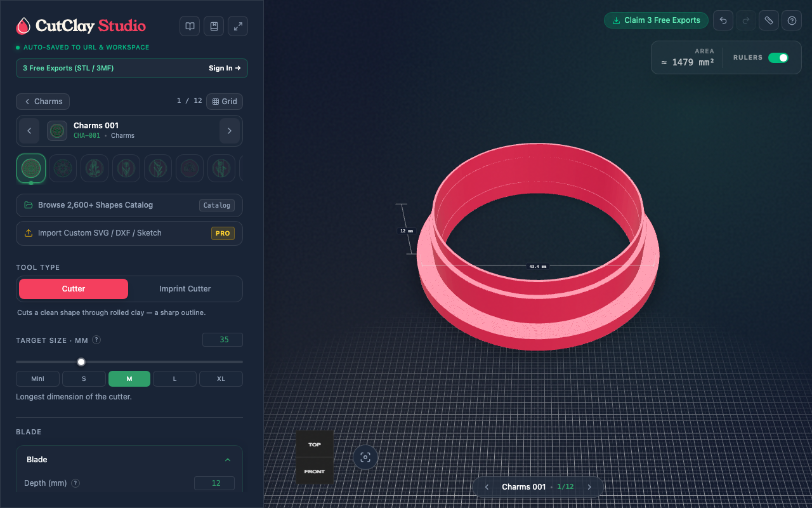The width and height of the screenshot is (812, 508).
Task: Click previous arrow in the Charms 001 card
Action: coord(29,131)
